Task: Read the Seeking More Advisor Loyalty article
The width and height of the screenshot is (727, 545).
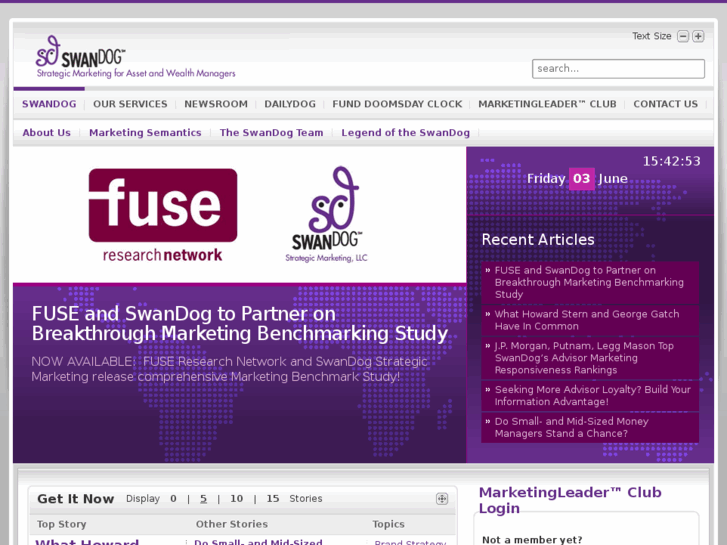Action: point(592,396)
